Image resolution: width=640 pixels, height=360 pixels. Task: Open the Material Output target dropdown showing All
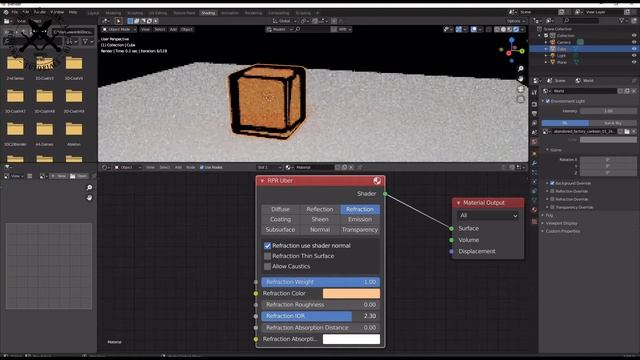point(488,216)
